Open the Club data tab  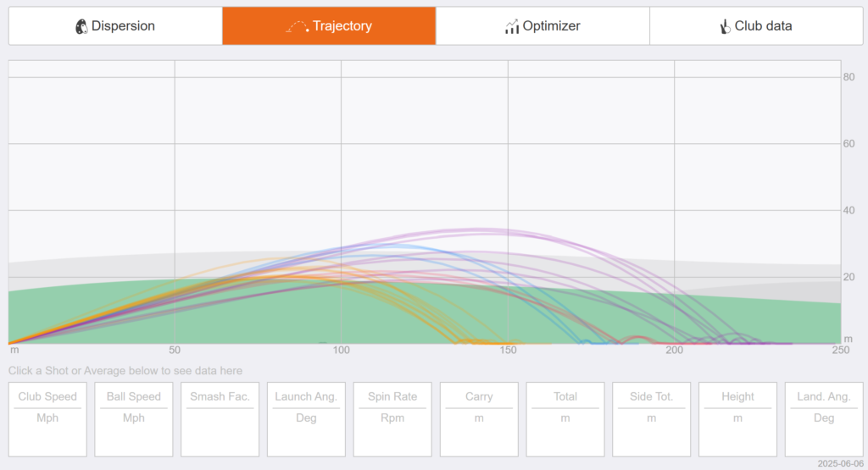click(x=756, y=26)
